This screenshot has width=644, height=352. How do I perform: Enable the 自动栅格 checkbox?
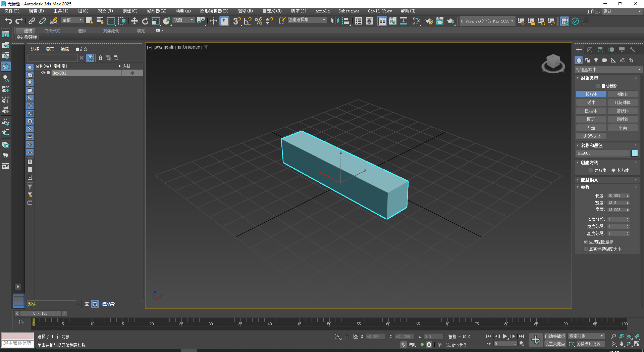click(598, 85)
